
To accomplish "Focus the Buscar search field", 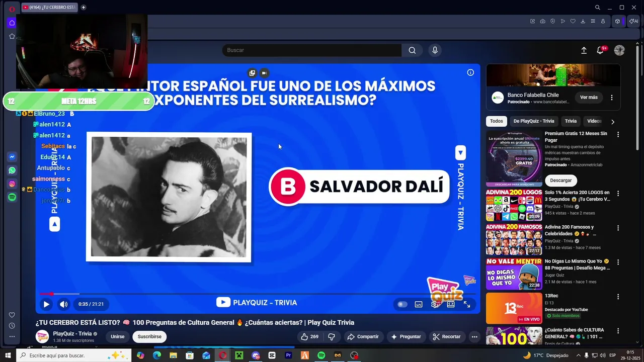I will coord(312,50).
